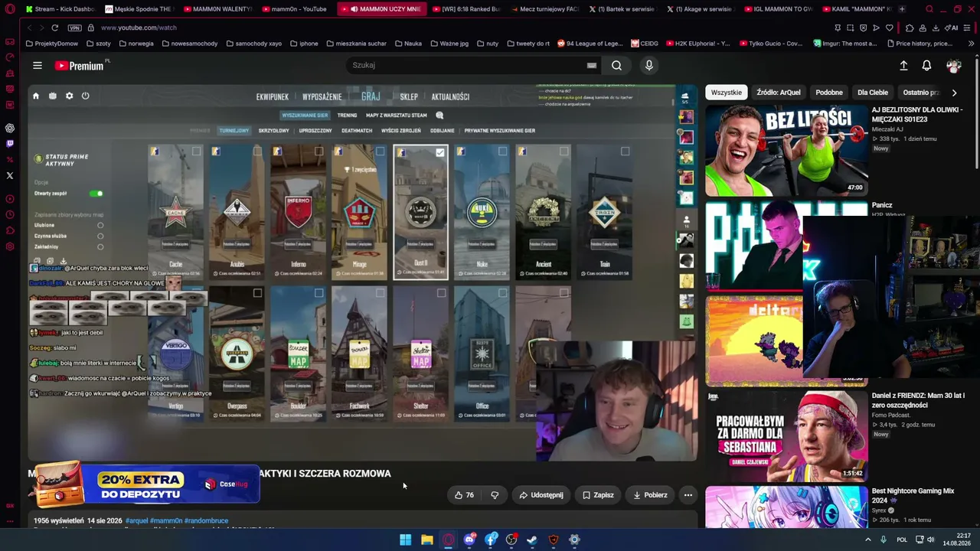The width and height of the screenshot is (980, 551).
Task: Like the video with thumbs up
Action: [x=464, y=495]
